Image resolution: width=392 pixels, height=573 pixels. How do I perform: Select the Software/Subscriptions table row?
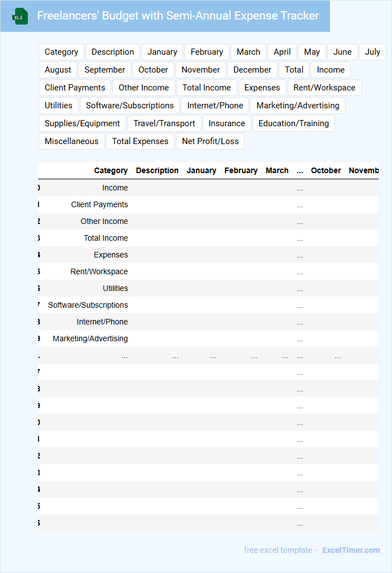208,305
